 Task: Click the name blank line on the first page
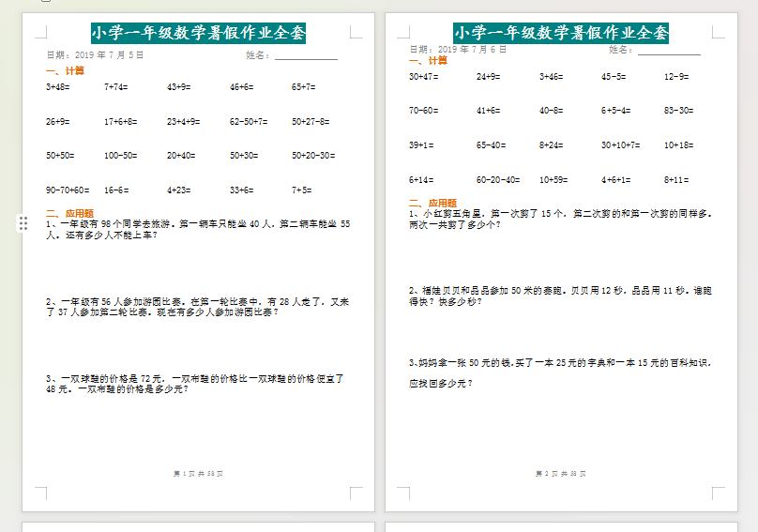click(306, 55)
